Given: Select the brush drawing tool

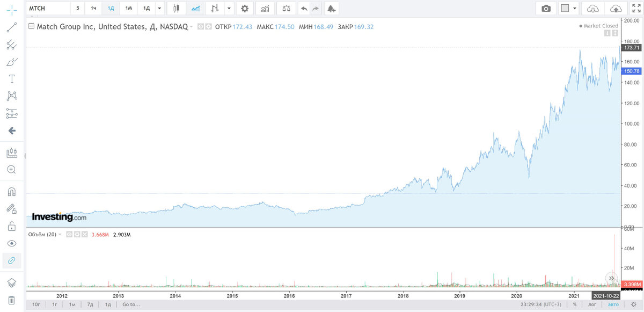Looking at the screenshot, I should coord(12,62).
